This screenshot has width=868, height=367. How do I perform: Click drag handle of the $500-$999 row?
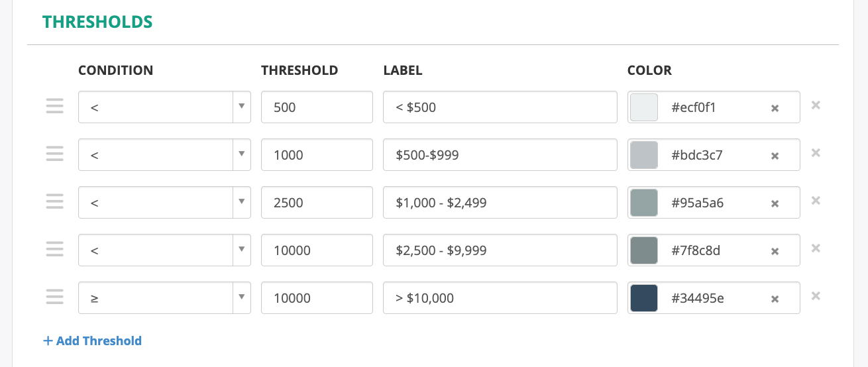[55, 154]
